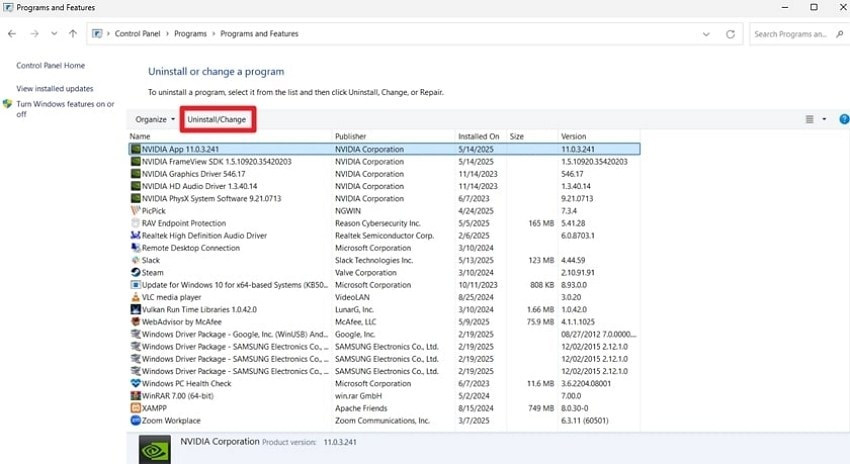Click the Vulkan Run Time Libraries icon
This screenshot has width=850, height=464.
pyautogui.click(x=136, y=310)
